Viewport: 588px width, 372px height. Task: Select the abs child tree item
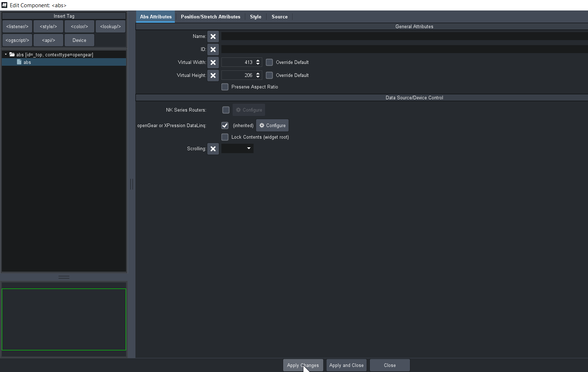[x=64, y=62]
